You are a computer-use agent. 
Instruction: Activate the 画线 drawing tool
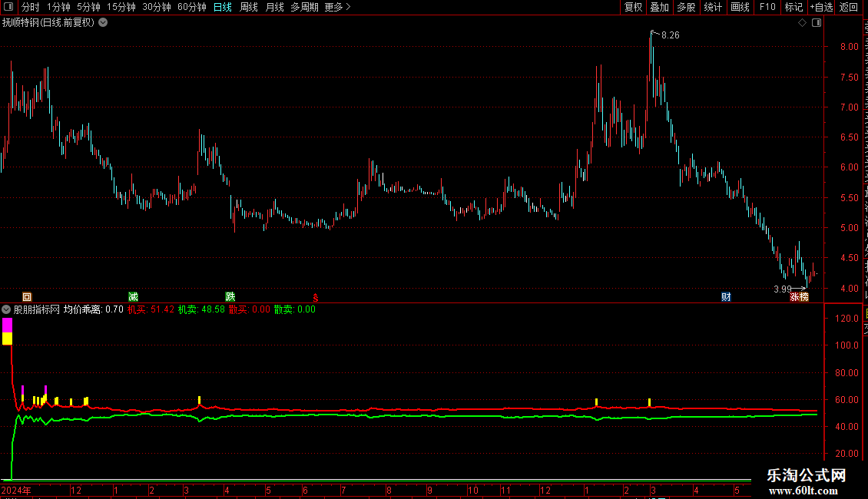point(740,7)
